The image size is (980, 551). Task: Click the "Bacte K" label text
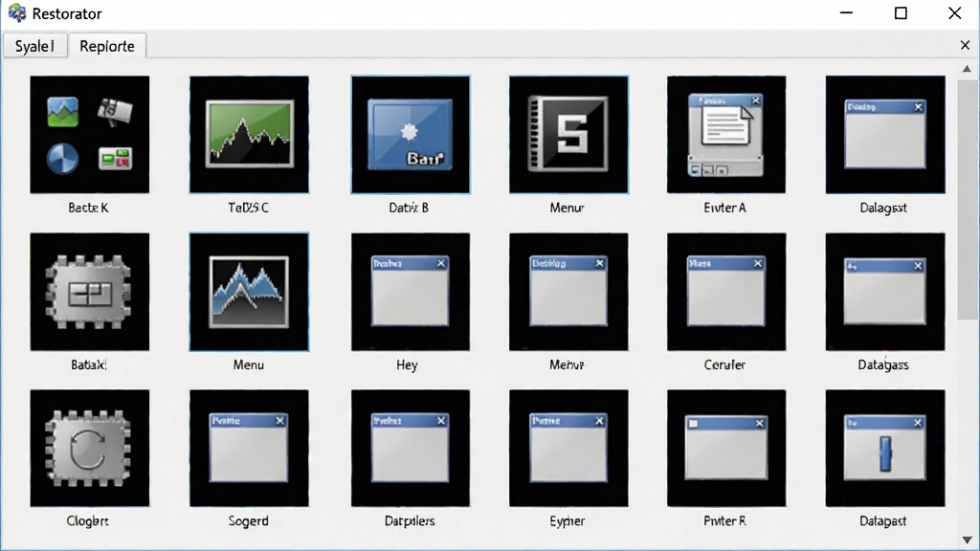click(88, 208)
